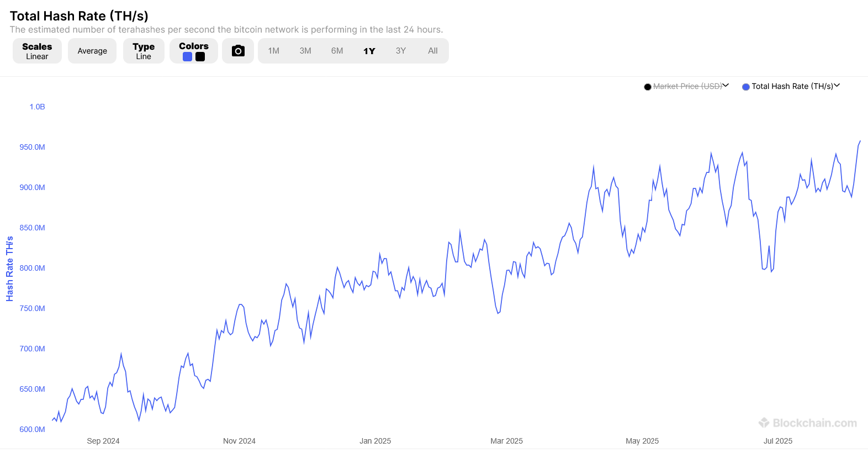868x453 pixels.
Task: Click the black Market Price legend dot
Action: [x=648, y=87]
